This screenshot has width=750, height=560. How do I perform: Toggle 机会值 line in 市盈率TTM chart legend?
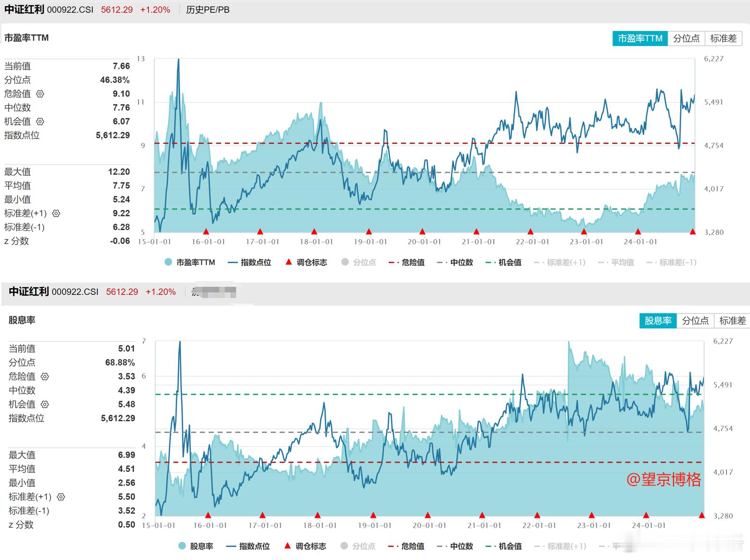[x=504, y=262]
